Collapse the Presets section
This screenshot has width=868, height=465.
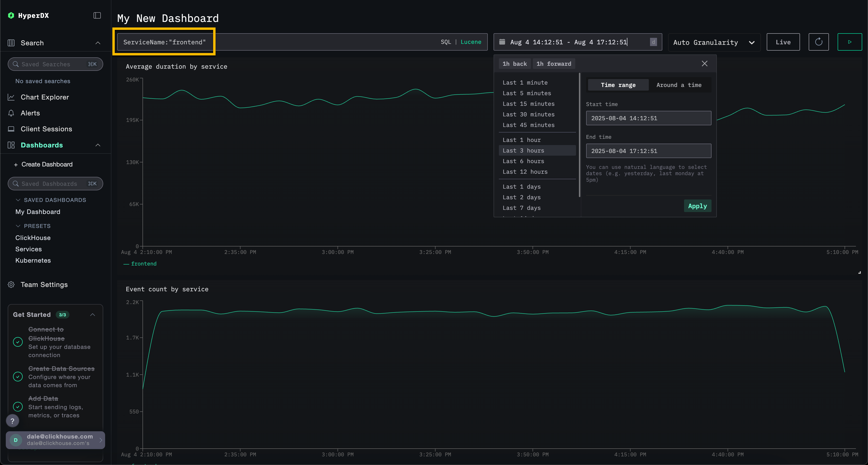pos(19,226)
